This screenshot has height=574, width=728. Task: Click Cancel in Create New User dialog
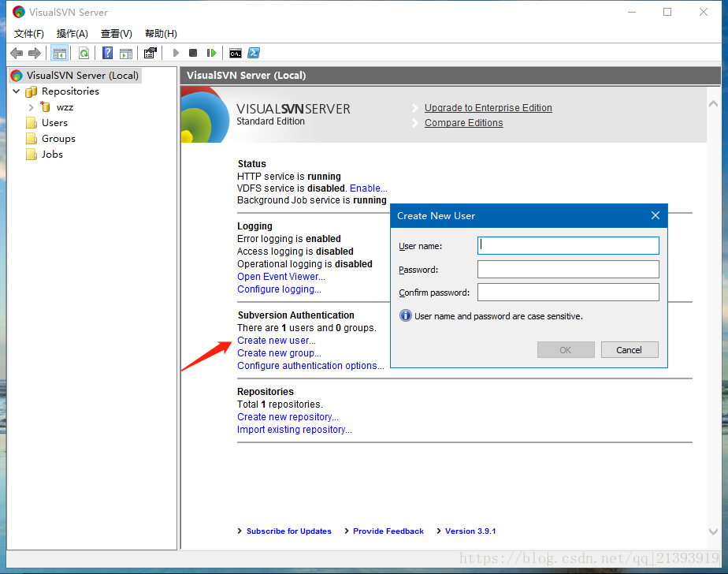coord(629,350)
